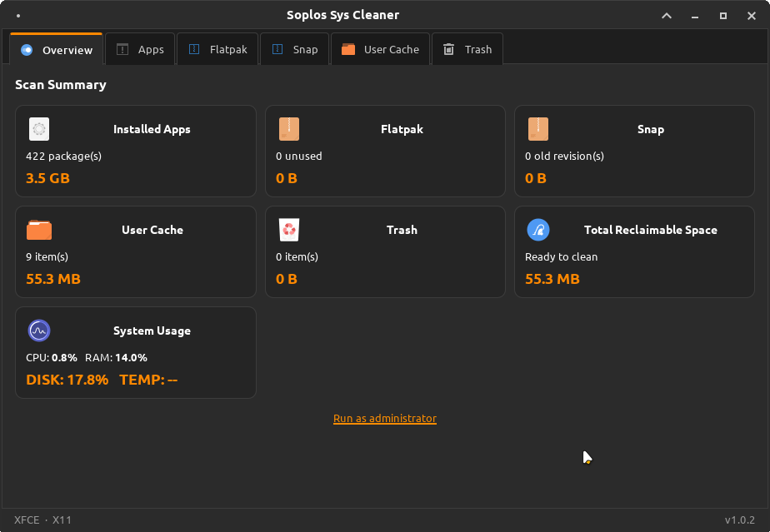Click the Apps tab icon
Screen dimensions: 770x532
(122, 49)
